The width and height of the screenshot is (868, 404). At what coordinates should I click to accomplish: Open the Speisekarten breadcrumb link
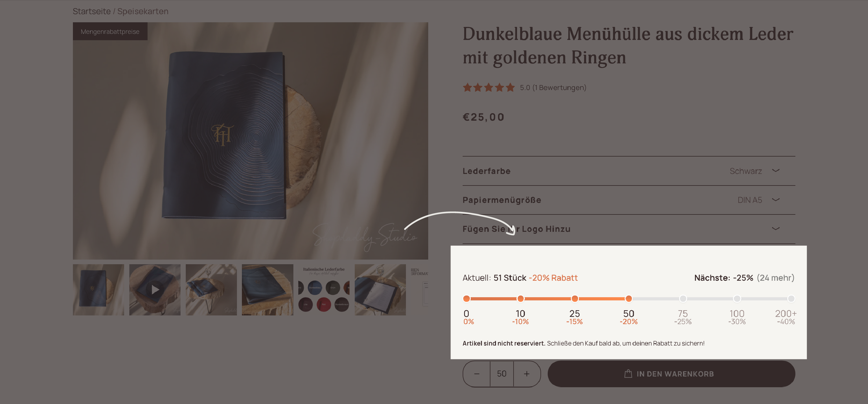143,11
